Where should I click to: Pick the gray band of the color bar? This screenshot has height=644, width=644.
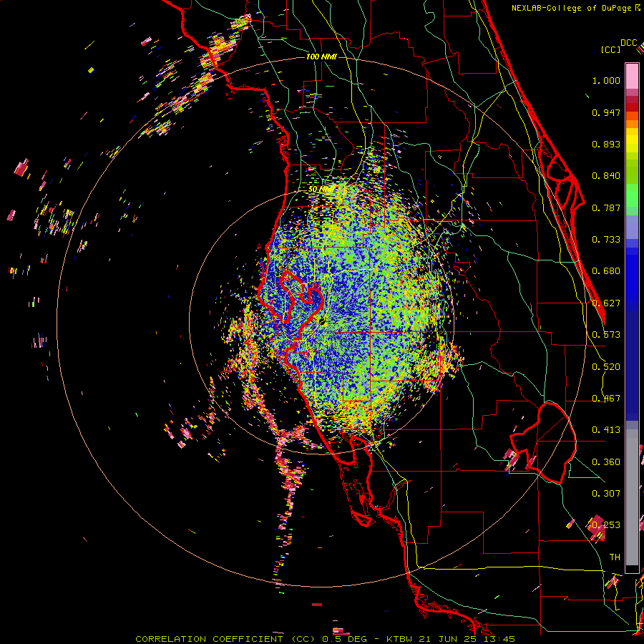632,497
